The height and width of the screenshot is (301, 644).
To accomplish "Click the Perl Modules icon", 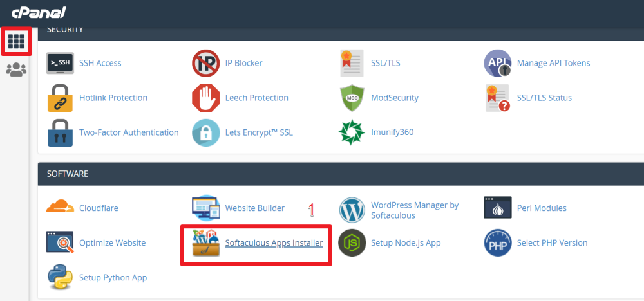I will (x=498, y=208).
